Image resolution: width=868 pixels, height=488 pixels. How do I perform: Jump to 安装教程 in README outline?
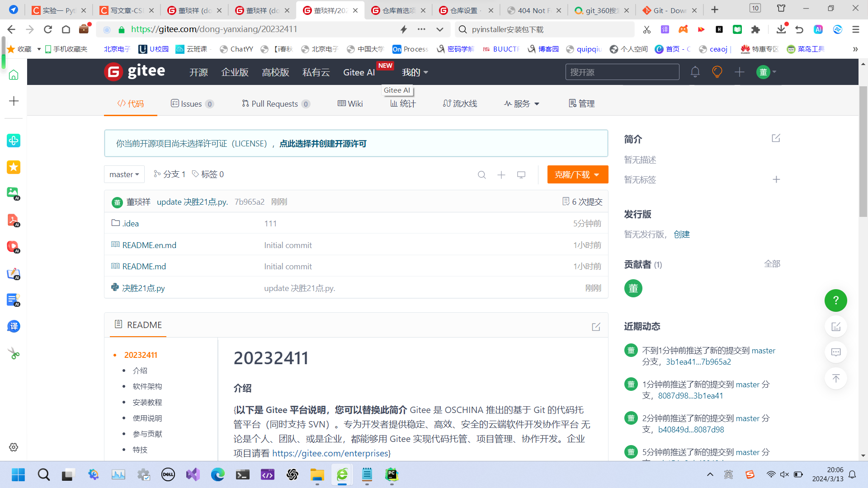coord(147,402)
